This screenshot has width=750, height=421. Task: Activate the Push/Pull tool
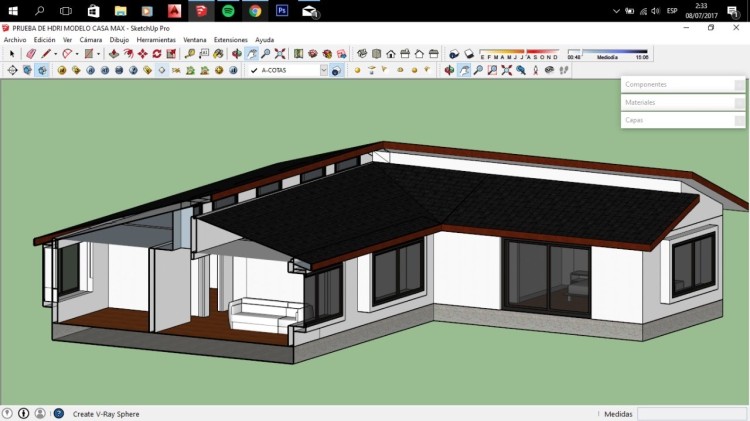coord(114,54)
